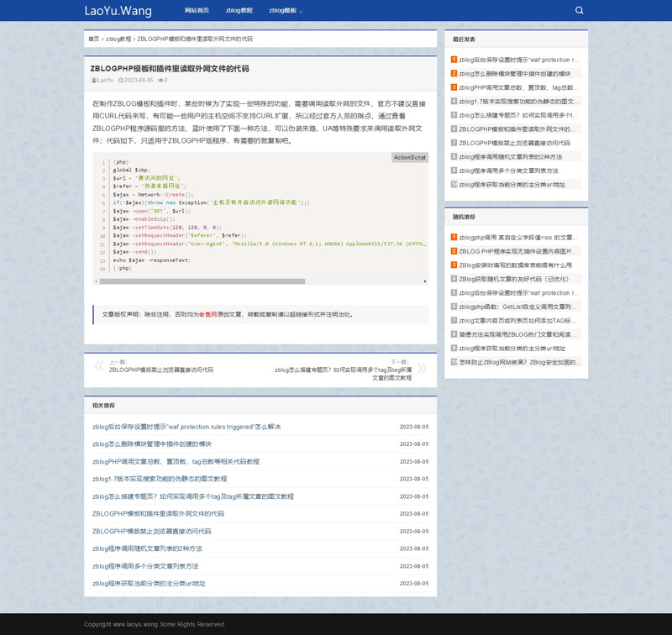
Task: Go to 网站首页 in the navigation
Action: (x=197, y=10)
